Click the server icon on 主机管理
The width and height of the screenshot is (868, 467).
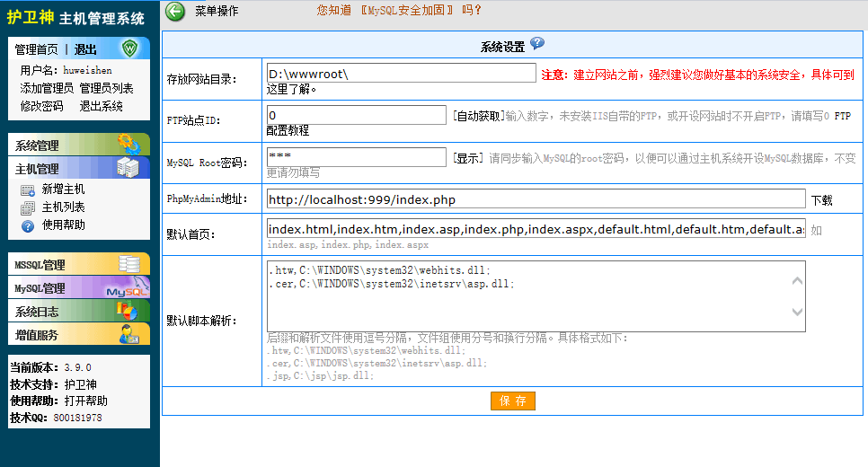(x=128, y=168)
